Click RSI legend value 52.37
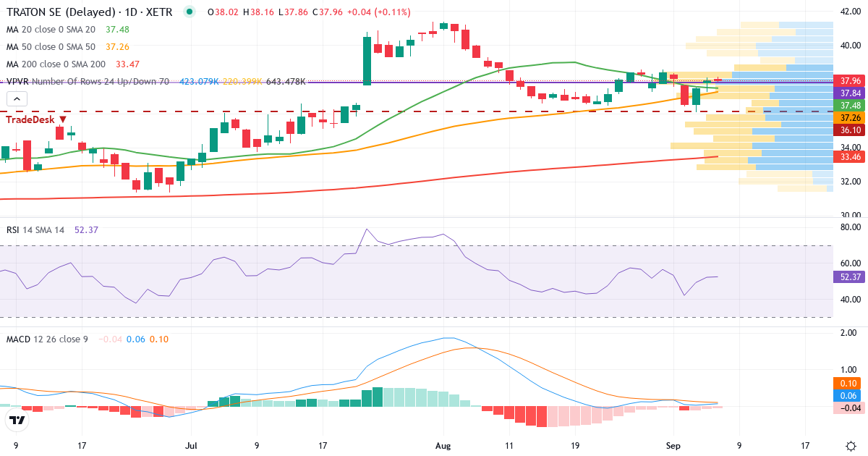The width and height of the screenshot is (868, 456). point(86,229)
